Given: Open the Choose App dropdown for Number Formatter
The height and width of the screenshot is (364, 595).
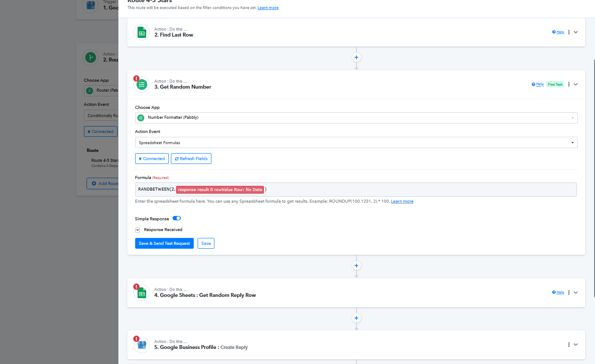Looking at the screenshot, I should tap(356, 117).
